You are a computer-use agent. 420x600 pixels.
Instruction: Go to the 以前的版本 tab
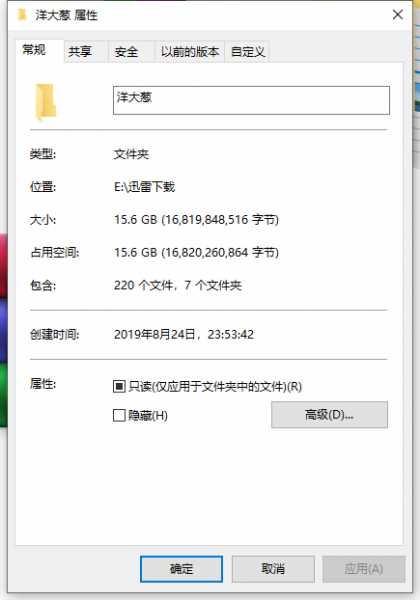[189, 51]
